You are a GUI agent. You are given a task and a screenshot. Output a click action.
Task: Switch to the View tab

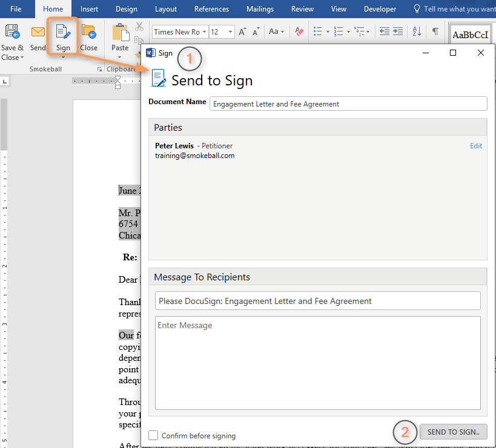pos(339,9)
